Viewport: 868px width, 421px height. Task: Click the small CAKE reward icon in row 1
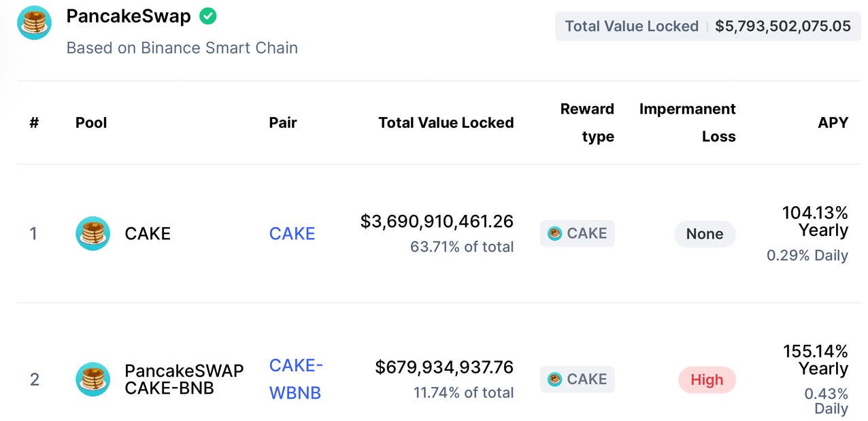[x=555, y=233]
